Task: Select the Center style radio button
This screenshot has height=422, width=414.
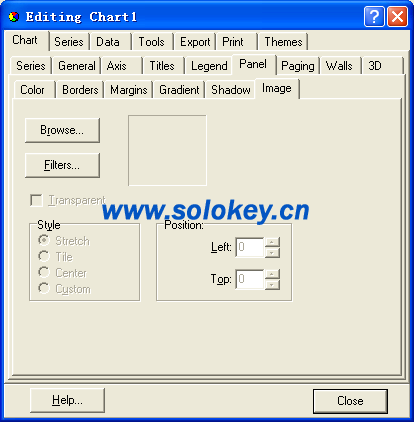Action: [44, 272]
